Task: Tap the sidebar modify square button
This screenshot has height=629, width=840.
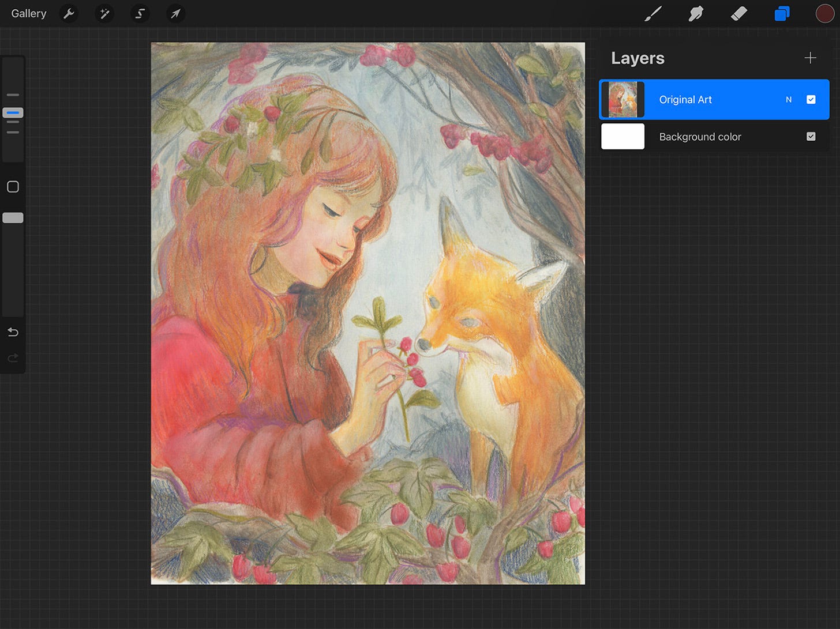Action: (x=13, y=186)
